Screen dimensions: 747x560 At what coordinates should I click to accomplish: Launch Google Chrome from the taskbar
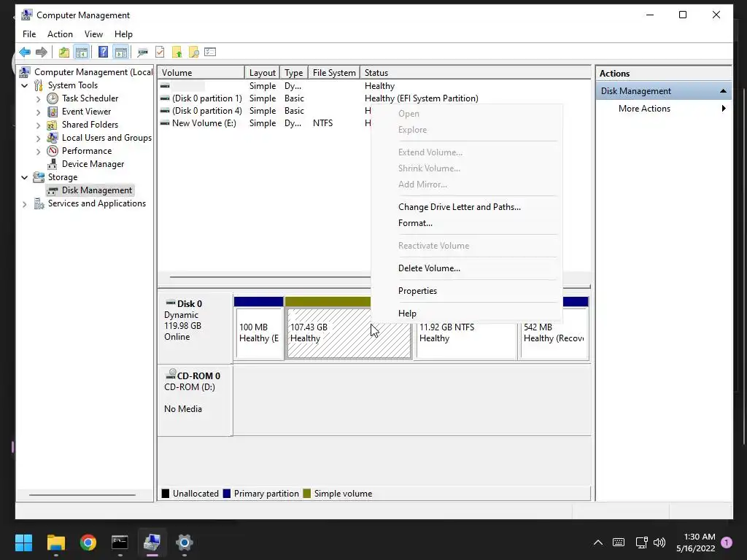pos(88,542)
